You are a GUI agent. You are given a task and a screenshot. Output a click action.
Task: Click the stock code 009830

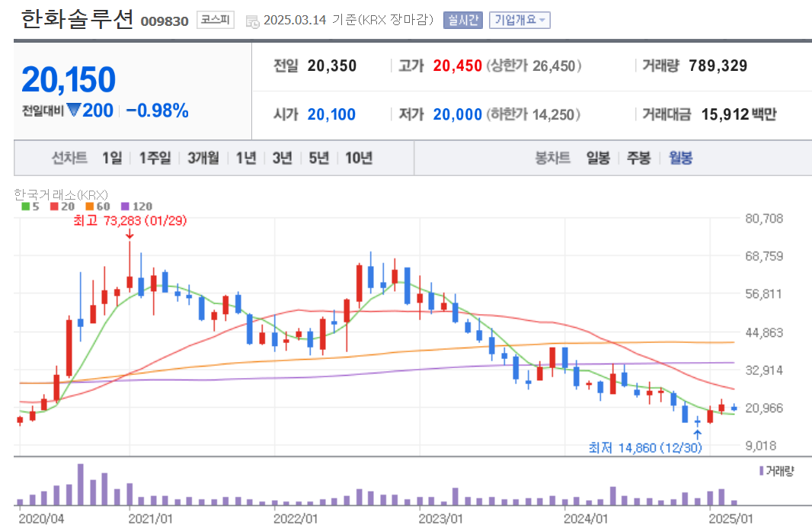(165, 21)
